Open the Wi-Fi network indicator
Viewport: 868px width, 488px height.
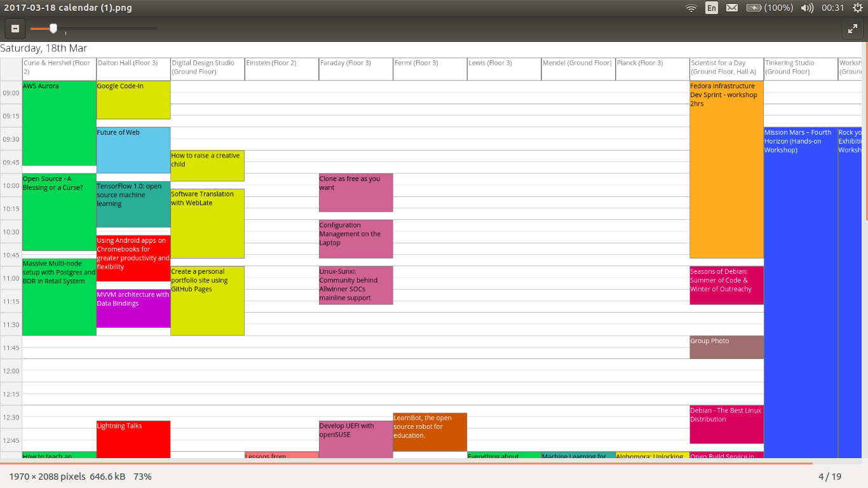pos(691,8)
